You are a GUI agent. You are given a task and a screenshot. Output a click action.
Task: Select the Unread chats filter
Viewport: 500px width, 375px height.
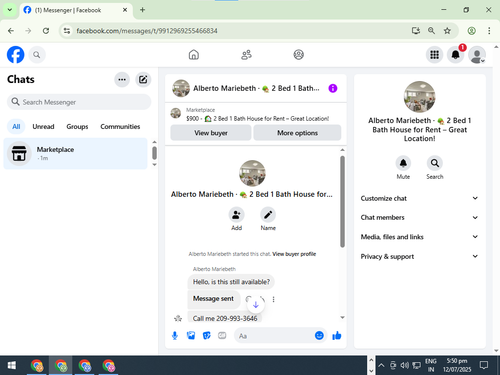[x=43, y=127]
